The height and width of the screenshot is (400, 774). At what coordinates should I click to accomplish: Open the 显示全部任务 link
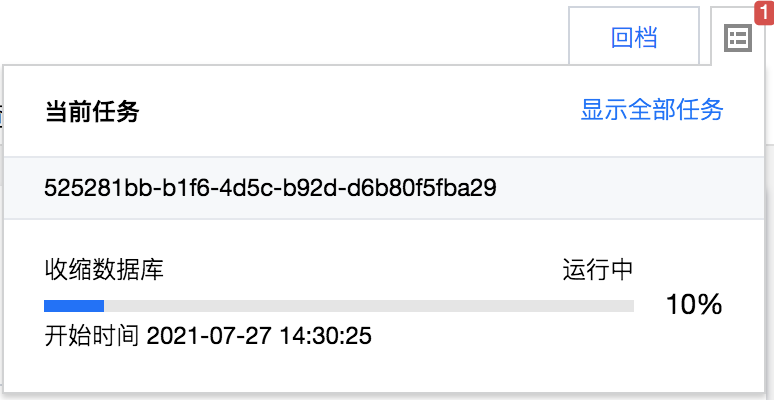click(652, 110)
